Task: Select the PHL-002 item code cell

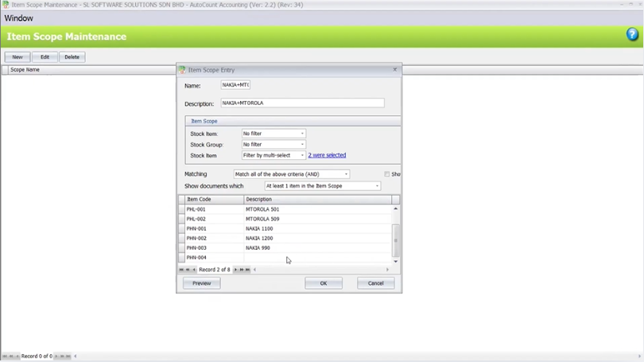Action: coord(215,219)
